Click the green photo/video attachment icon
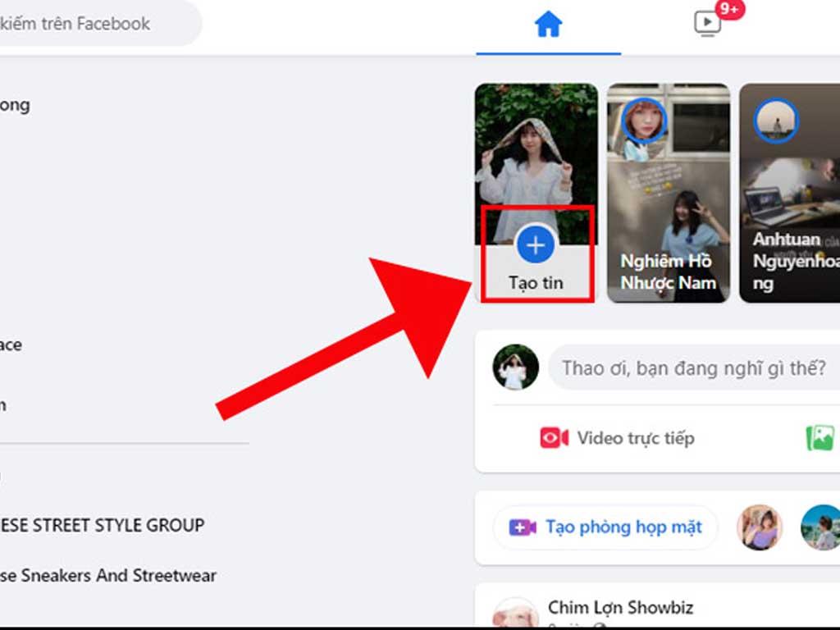The image size is (840, 630). (819, 438)
